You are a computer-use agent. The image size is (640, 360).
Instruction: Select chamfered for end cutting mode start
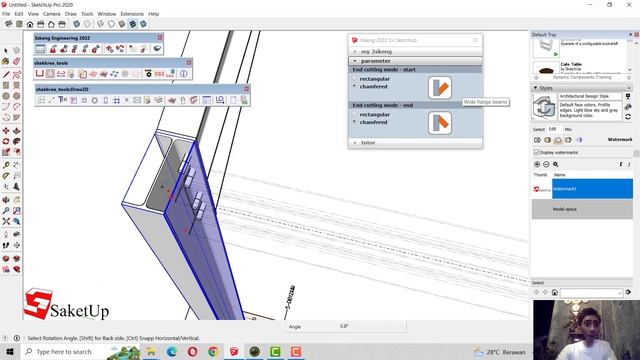tap(354, 87)
